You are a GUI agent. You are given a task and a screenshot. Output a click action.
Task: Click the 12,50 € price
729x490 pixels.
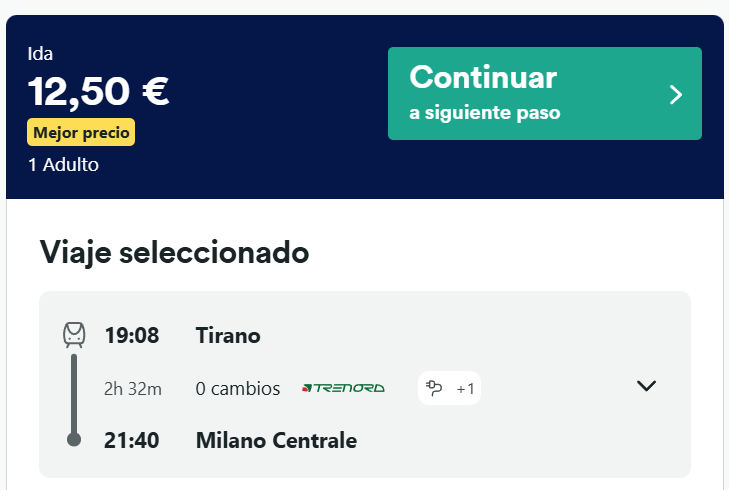pos(98,92)
